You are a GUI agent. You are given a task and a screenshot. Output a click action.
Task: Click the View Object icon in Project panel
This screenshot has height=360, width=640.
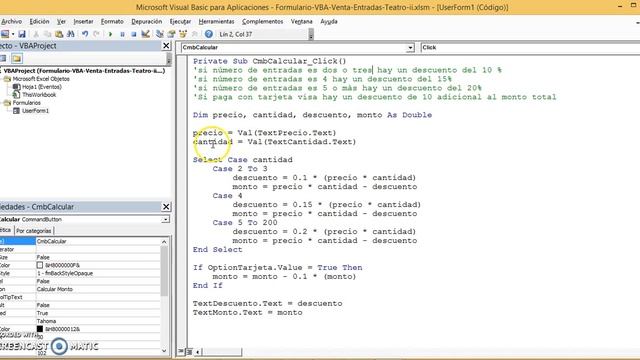tap(3, 58)
